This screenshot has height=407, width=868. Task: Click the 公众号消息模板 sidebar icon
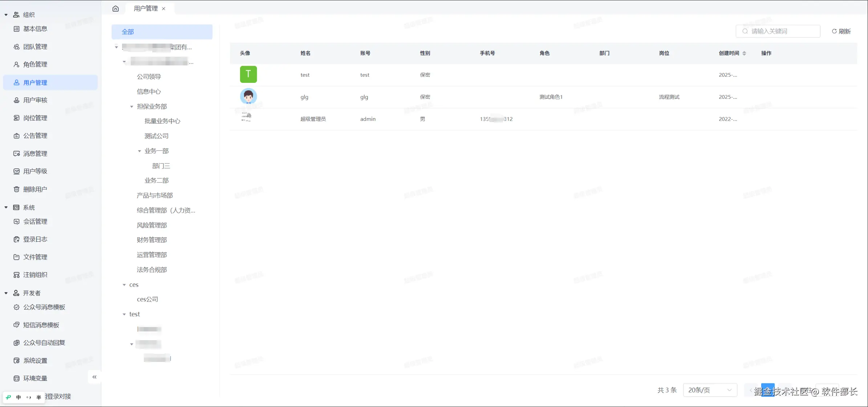[x=16, y=307]
